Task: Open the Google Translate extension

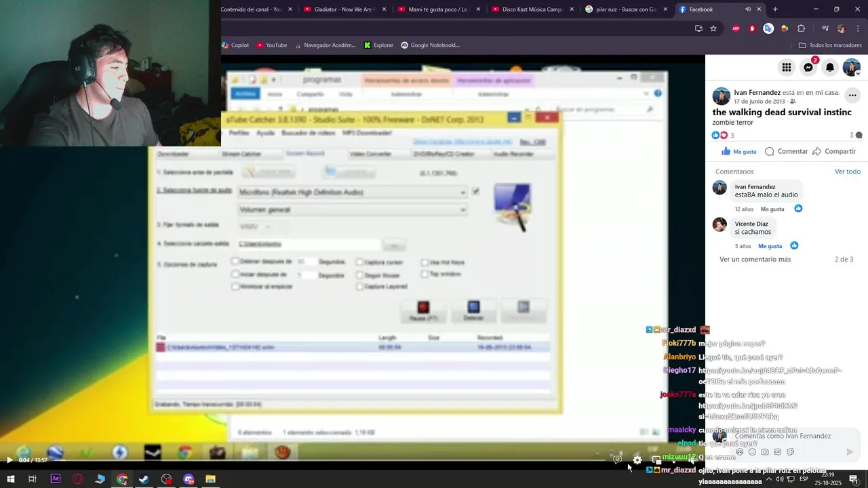Action: [x=768, y=28]
